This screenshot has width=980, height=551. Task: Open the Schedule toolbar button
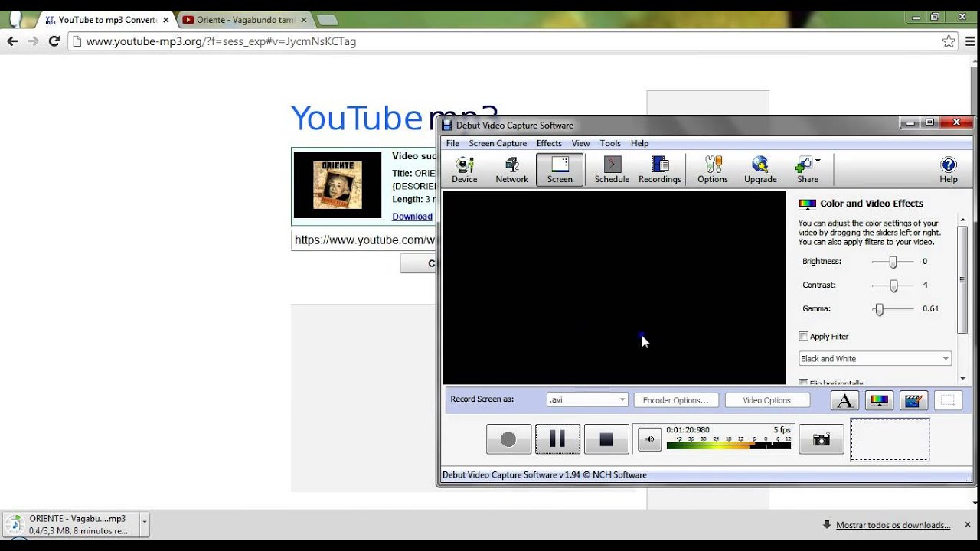click(612, 170)
